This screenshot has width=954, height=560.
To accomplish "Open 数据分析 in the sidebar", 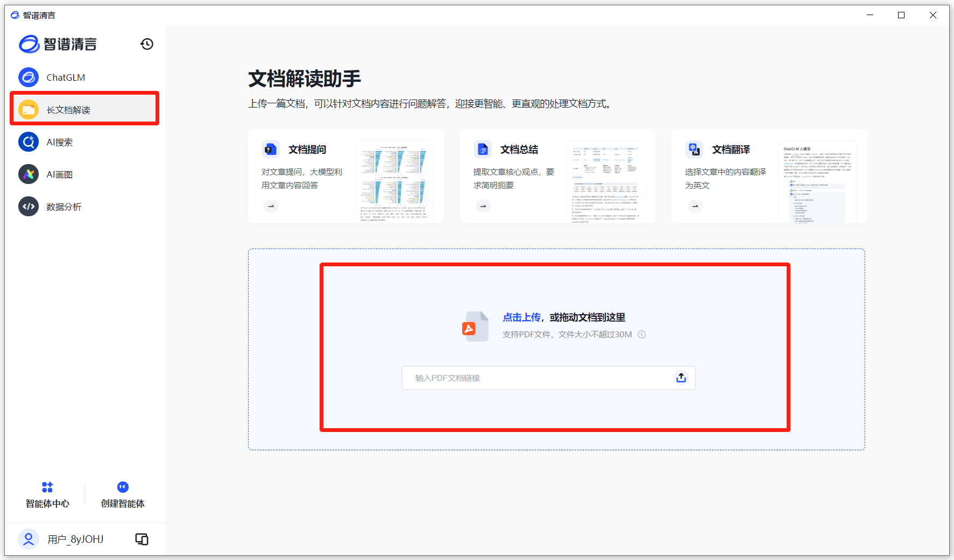I will click(x=84, y=207).
